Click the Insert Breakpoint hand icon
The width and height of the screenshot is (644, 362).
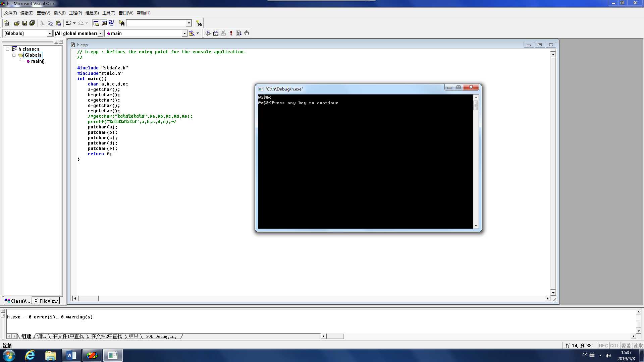coord(247,33)
